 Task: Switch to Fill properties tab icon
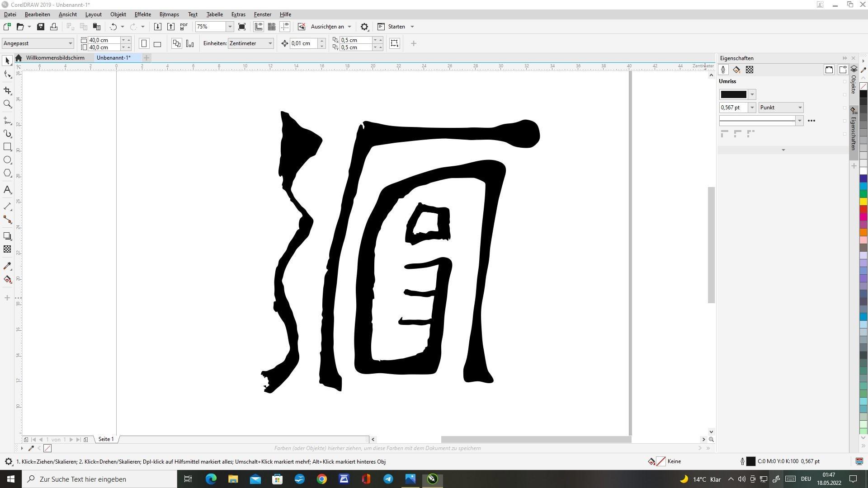[x=736, y=70]
